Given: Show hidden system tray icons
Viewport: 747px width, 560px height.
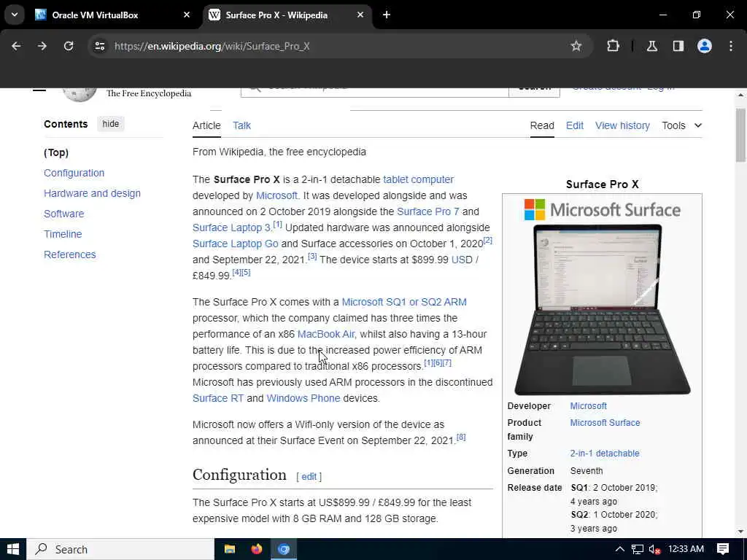Looking at the screenshot, I should pyautogui.click(x=619, y=550).
